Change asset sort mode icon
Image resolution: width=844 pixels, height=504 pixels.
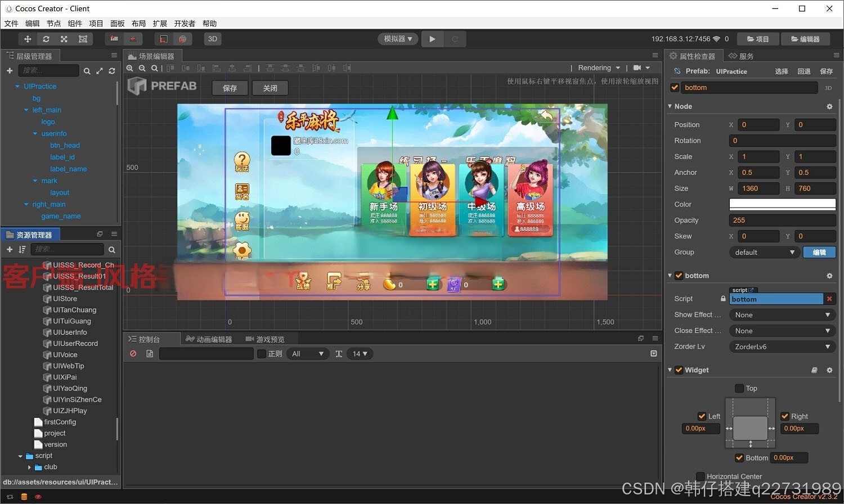click(22, 249)
